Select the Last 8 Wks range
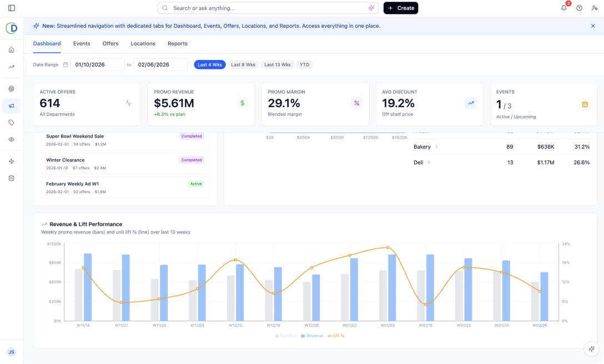The width and height of the screenshot is (604, 364). click(243, 65)
